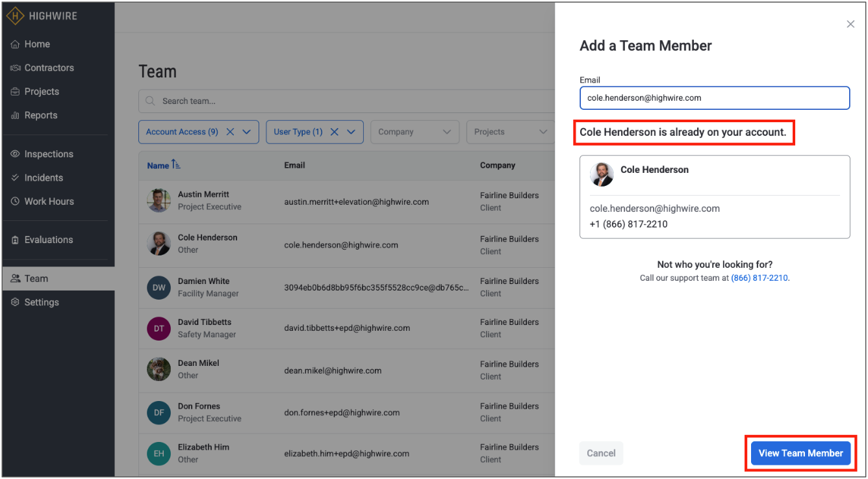
Task: Click the search magnifier icon in team search
Action: coord(150,101)
